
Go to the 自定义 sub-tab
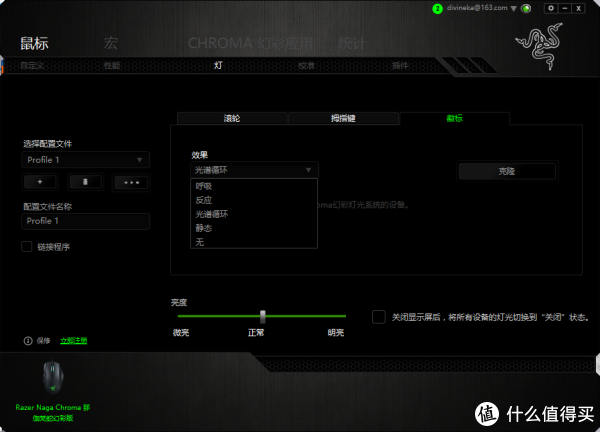pos(32,65)
